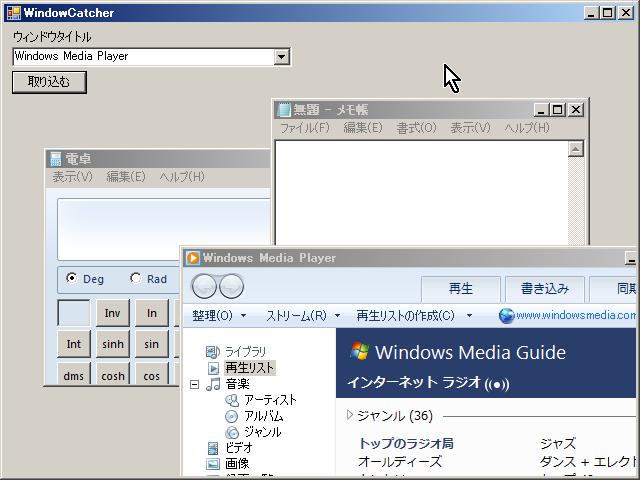640x480 pixels.
Task: Click the ビデオ film icon
Action: [x=213, y=448]
